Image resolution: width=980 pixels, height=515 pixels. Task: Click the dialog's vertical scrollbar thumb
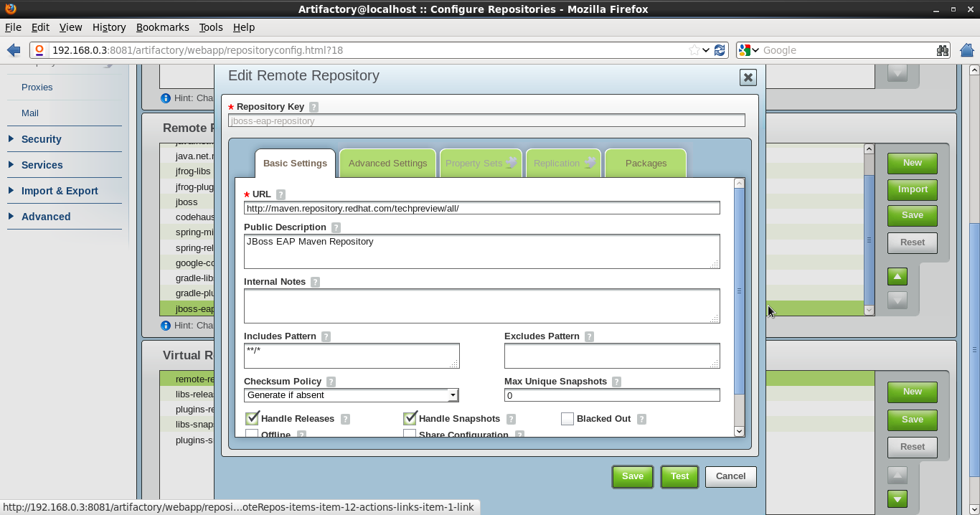[x=739, y=290]
